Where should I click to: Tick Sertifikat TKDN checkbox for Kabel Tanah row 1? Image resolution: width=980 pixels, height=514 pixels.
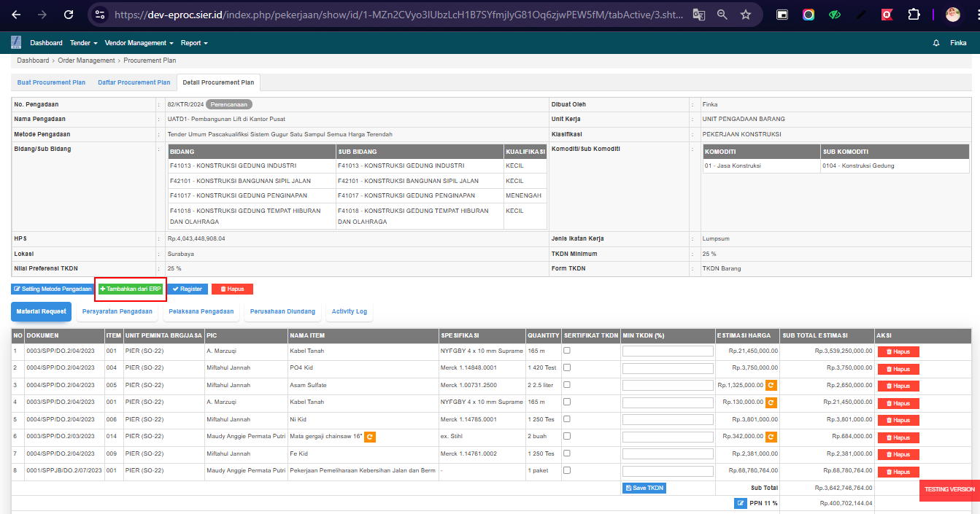click(567, 351)
